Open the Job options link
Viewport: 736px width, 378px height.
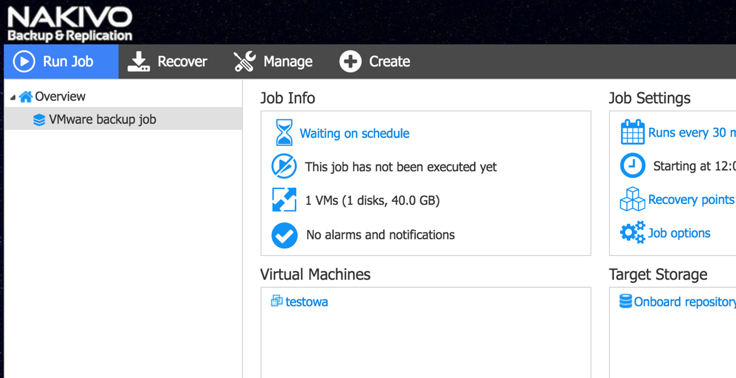679,233
